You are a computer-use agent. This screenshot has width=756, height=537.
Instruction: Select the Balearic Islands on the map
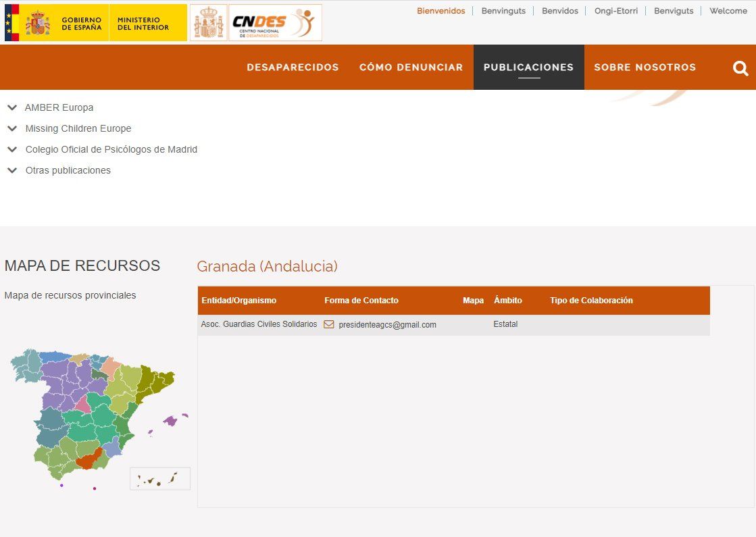tap(172, 421)
